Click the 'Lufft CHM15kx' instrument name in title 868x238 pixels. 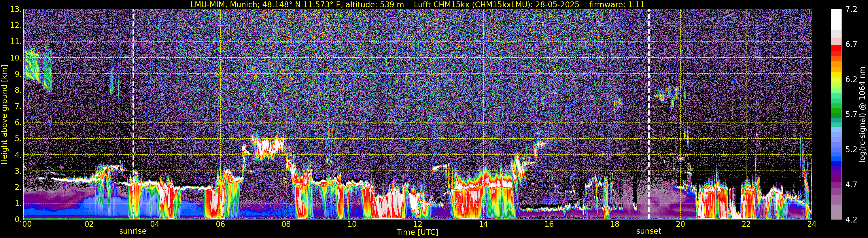click(441, 5)
